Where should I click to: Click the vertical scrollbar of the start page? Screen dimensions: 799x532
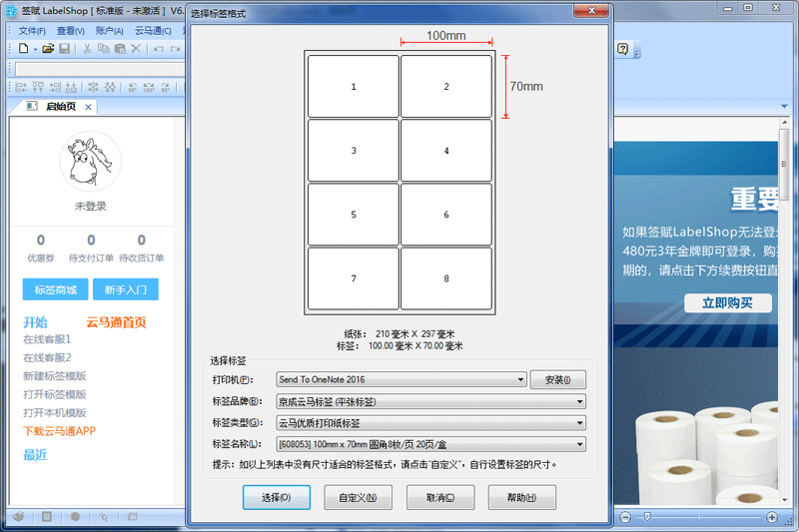point(784,310)
